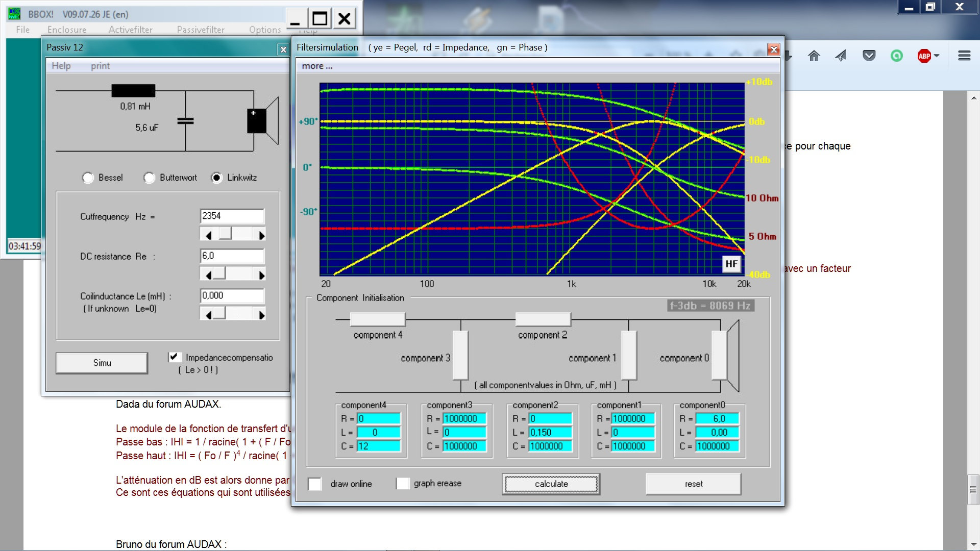980x551 pixels.
Task: Decrease DC resistance with left arrow
Action: pyautogui.click(x=208, y=275)
